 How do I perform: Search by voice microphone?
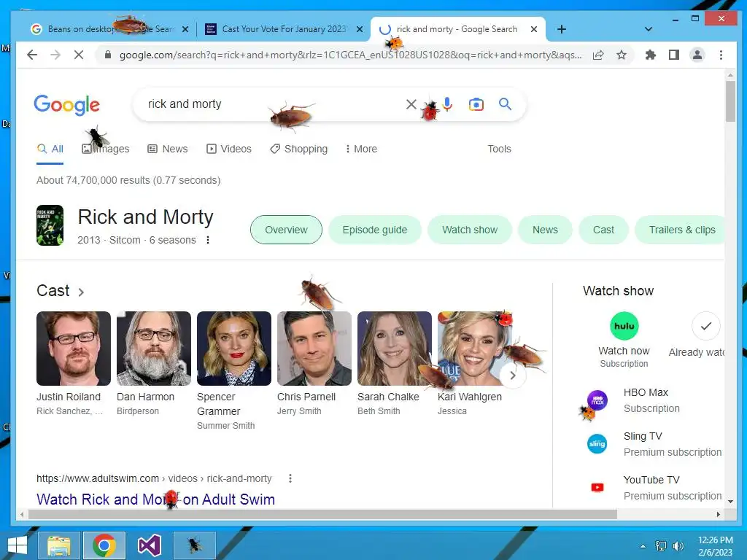(x=447, y=104)
